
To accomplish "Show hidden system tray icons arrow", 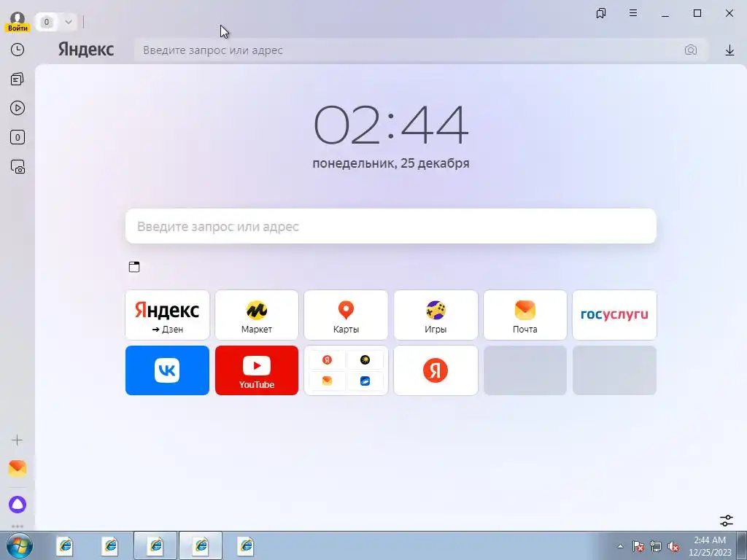I will pyautogui.click(x=620, y=546).
